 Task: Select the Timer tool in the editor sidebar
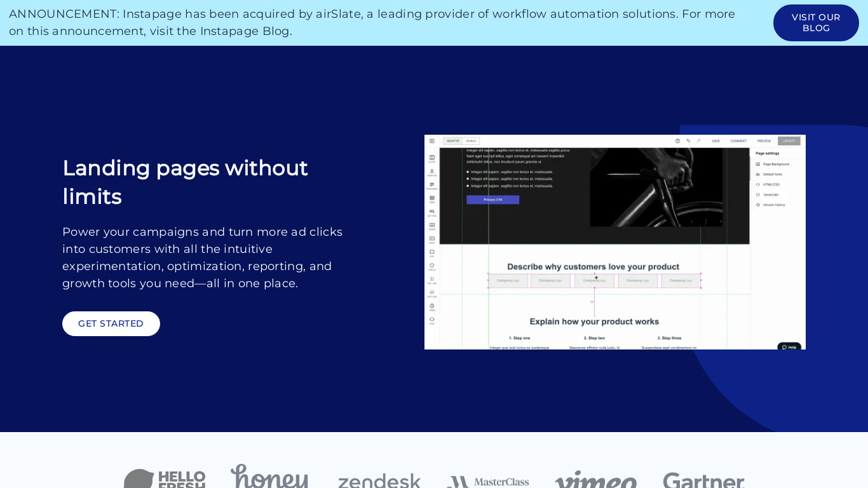pos(432,307)
